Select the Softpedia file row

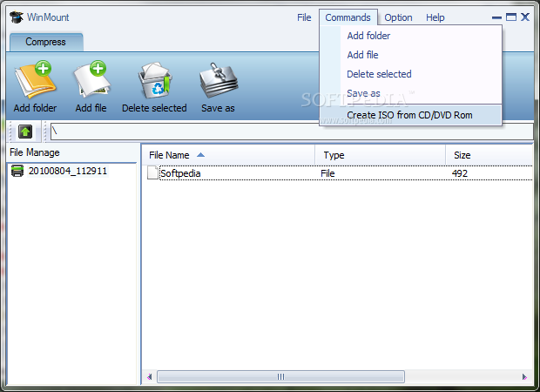(x=339, y=173)
